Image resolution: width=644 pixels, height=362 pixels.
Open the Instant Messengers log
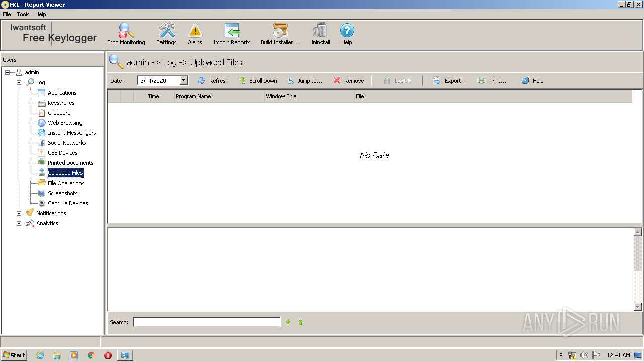71,133
